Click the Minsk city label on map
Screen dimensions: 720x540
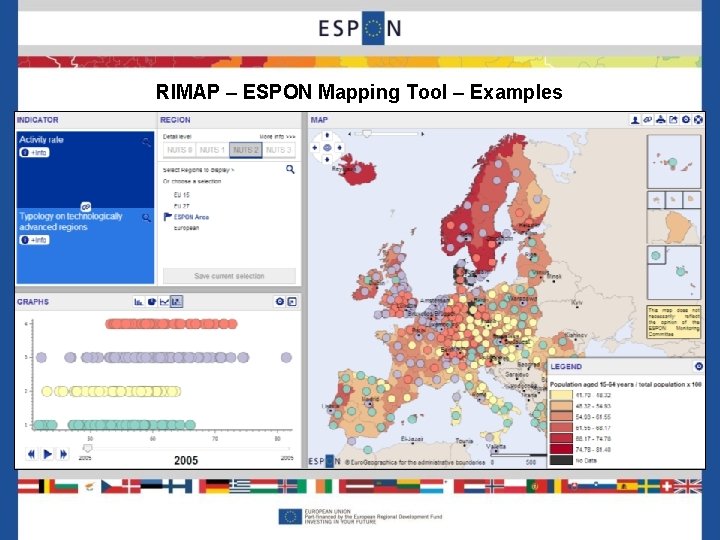(x=555, y=276)
